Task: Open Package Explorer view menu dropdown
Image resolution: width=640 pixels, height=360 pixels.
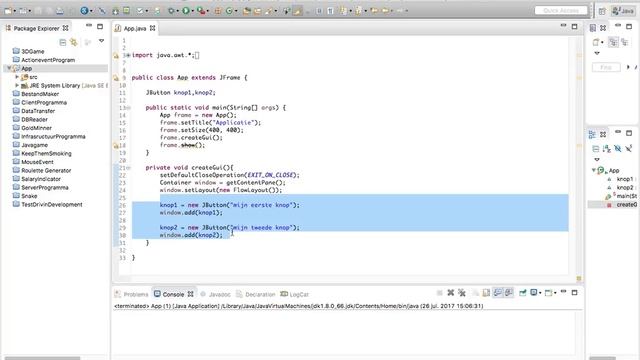Action: click(101, 41)
